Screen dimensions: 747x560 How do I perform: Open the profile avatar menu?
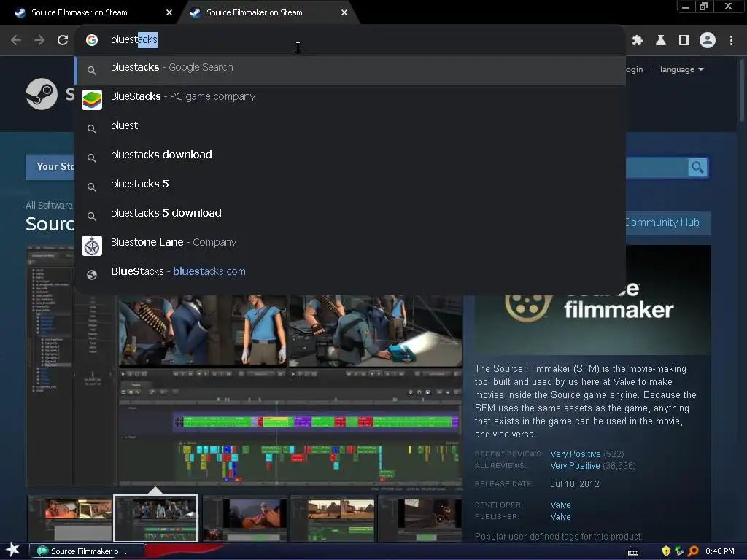(x=708, y=40)
